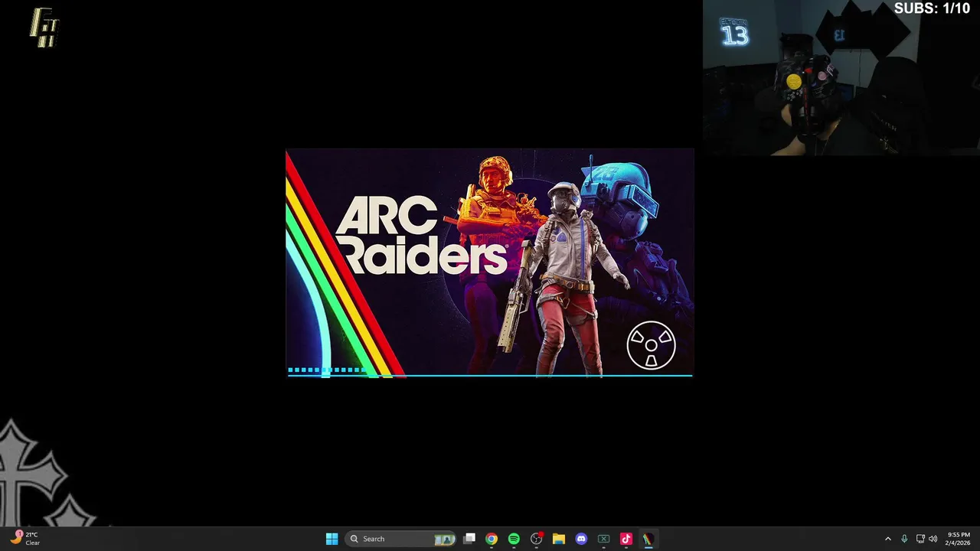Open the Xbox app green taskbar icon
This screenshot has height=551, width=980.
pos(603,539)
